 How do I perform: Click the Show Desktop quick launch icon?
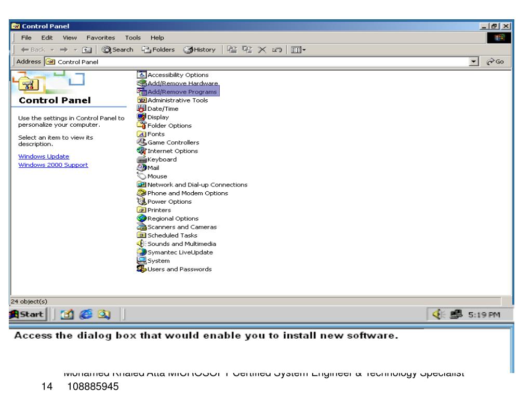point(67,314)
